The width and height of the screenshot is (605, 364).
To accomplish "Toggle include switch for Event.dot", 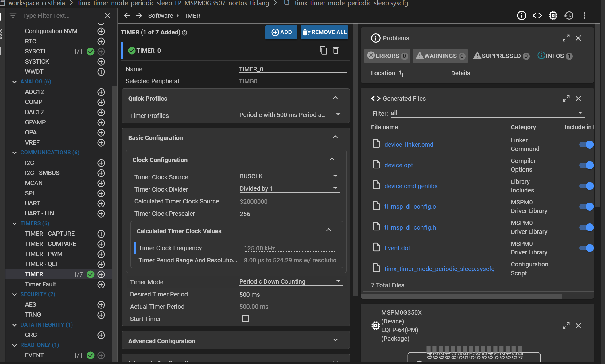I will tap(586, 248).
